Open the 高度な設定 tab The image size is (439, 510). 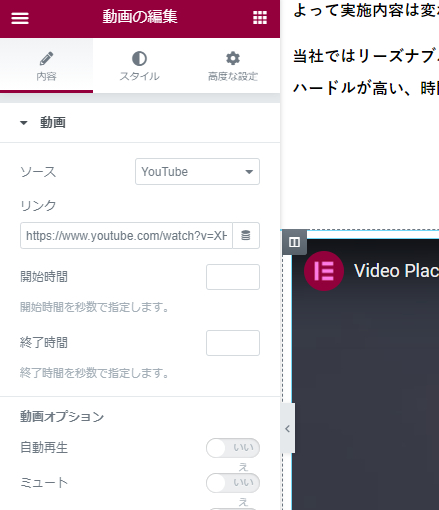[233, 66]
